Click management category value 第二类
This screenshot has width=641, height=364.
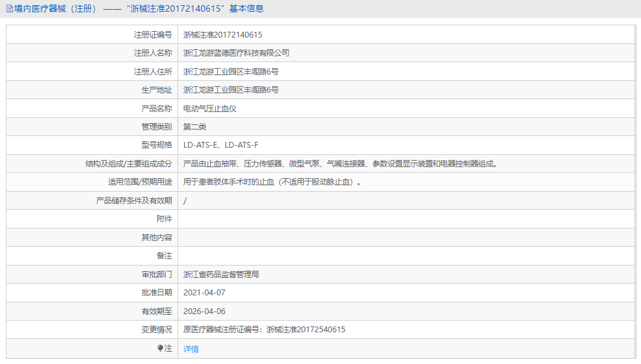(x=194, y=127)
